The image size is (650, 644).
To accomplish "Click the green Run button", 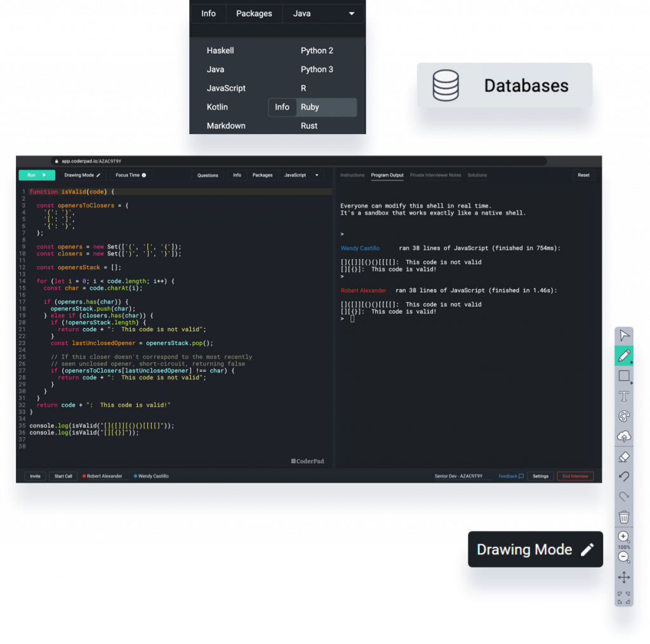I will [37, 175].
